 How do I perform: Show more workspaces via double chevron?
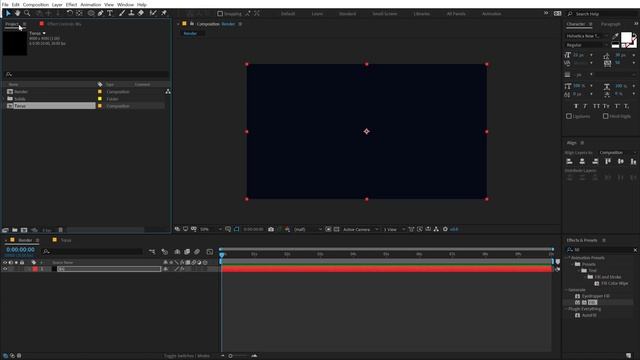point(546,13)
